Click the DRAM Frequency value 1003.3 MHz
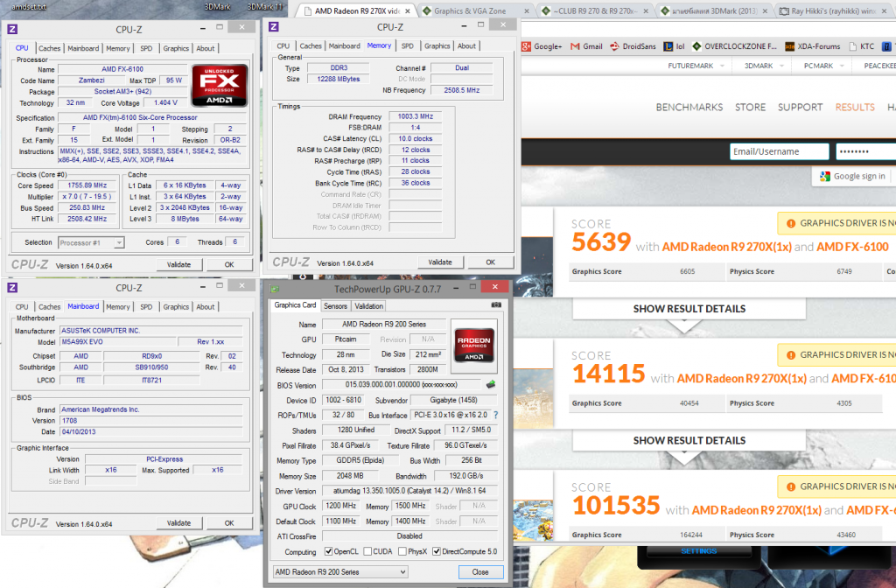 [416, 116]
